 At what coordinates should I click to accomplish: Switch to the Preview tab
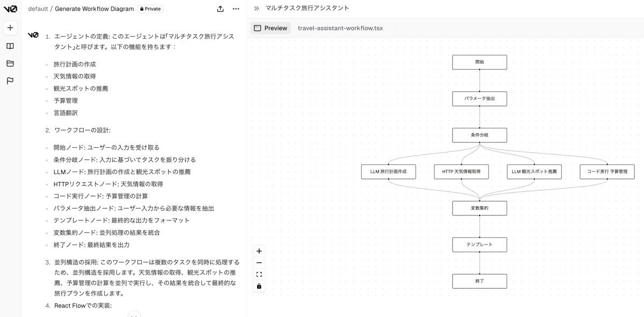[271, 28]
